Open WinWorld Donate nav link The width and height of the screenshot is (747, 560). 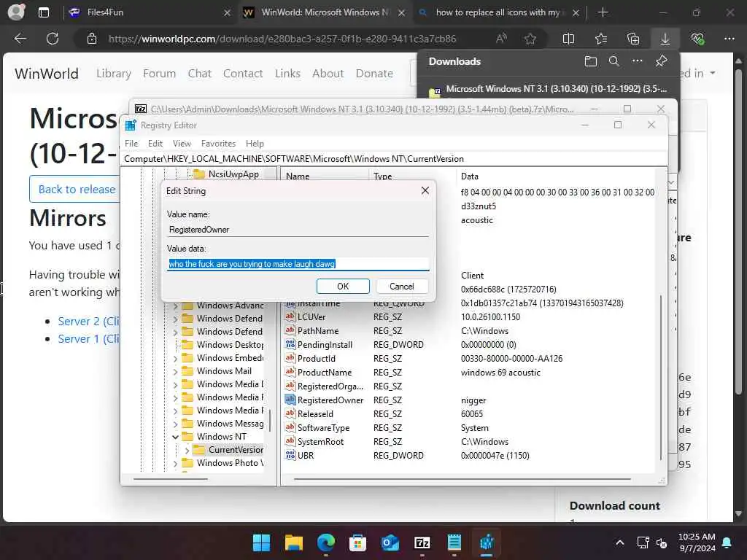pos(374,74)
